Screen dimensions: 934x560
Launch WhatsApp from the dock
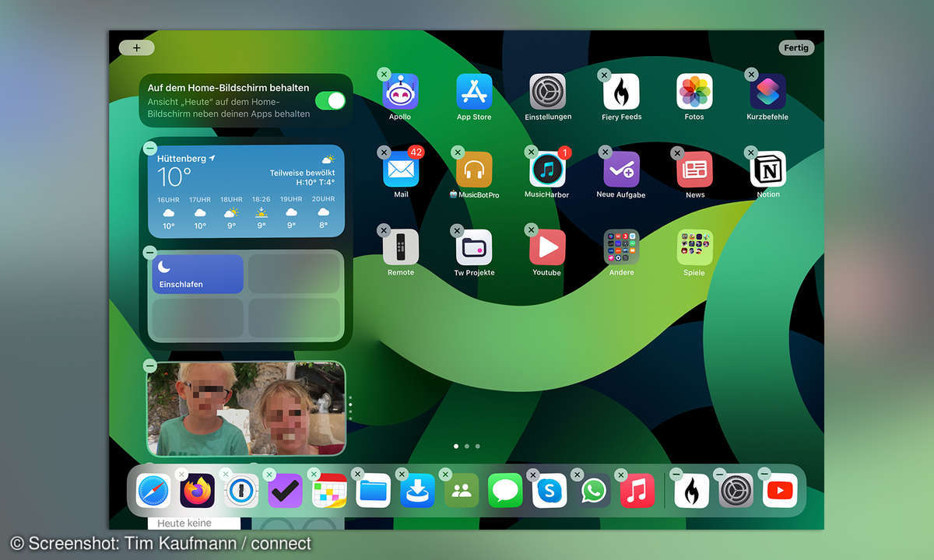[594, 491]
